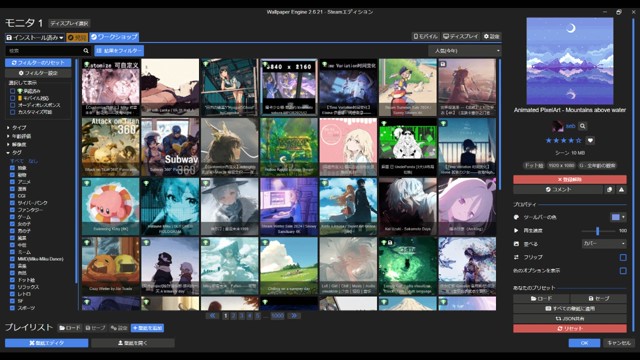Switch to the orange 発見 tab
640x360 pixels.
[x=77, y=38]
